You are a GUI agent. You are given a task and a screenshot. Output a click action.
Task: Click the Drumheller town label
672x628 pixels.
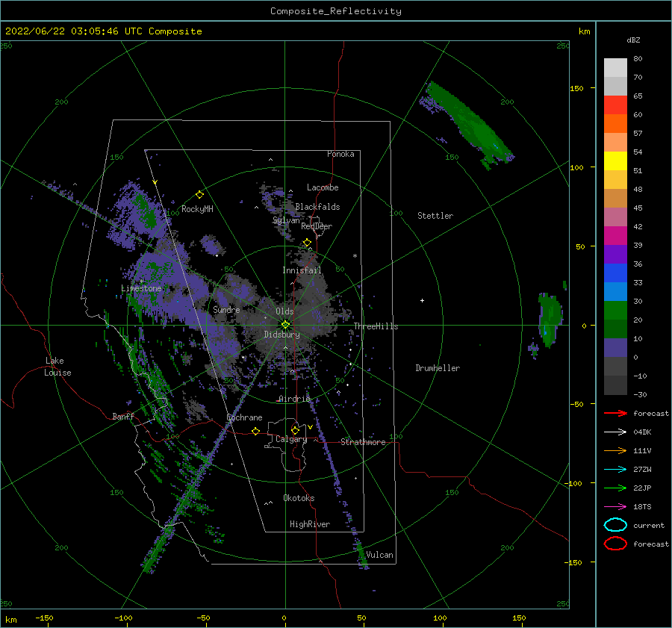[x=438, y=368]
